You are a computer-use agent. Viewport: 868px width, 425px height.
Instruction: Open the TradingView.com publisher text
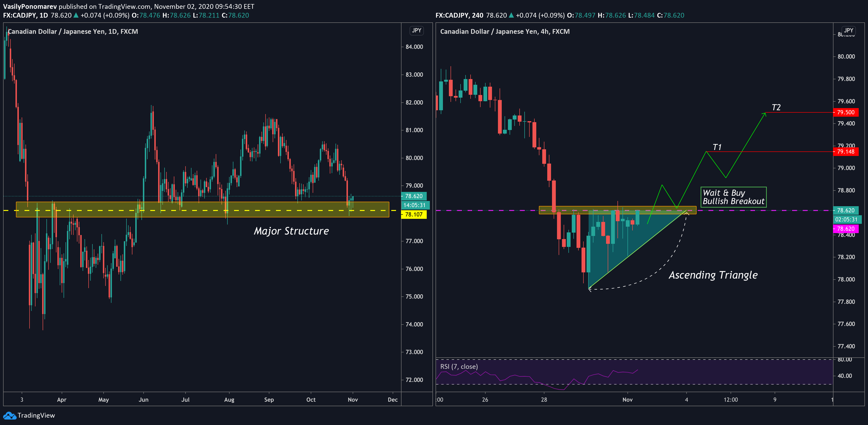click(x=124, y=6)
